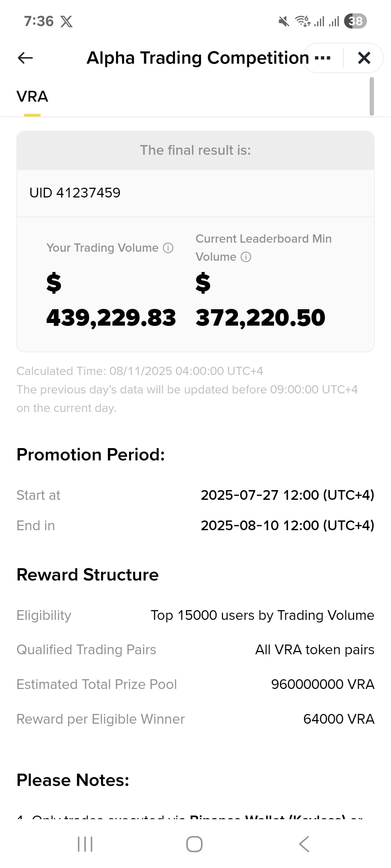Tap the 64000 VRA reward value
391x868 pixels.
click(339, 719)
